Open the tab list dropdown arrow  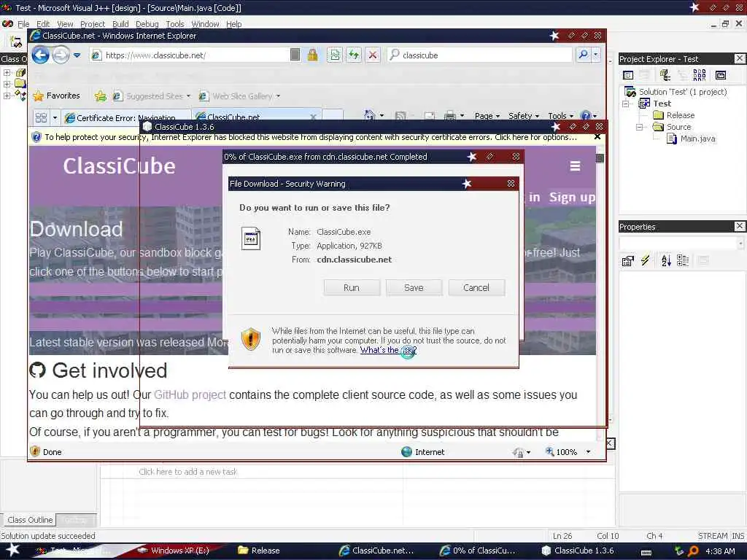55,117
